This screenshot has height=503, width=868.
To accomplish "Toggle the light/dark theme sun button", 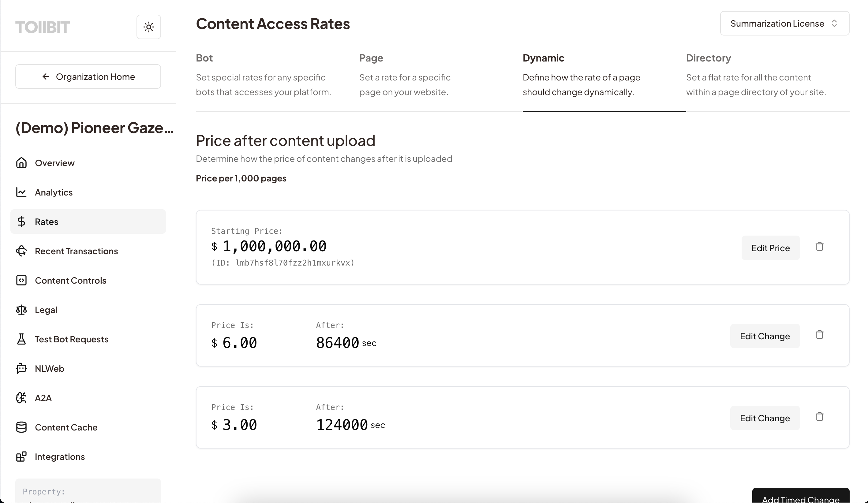I will click(148, 27).
